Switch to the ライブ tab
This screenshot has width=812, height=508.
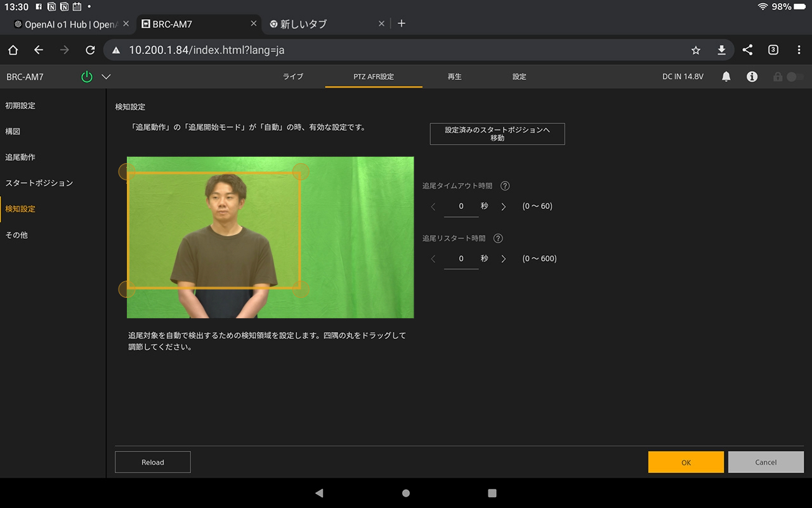[293, 77]
